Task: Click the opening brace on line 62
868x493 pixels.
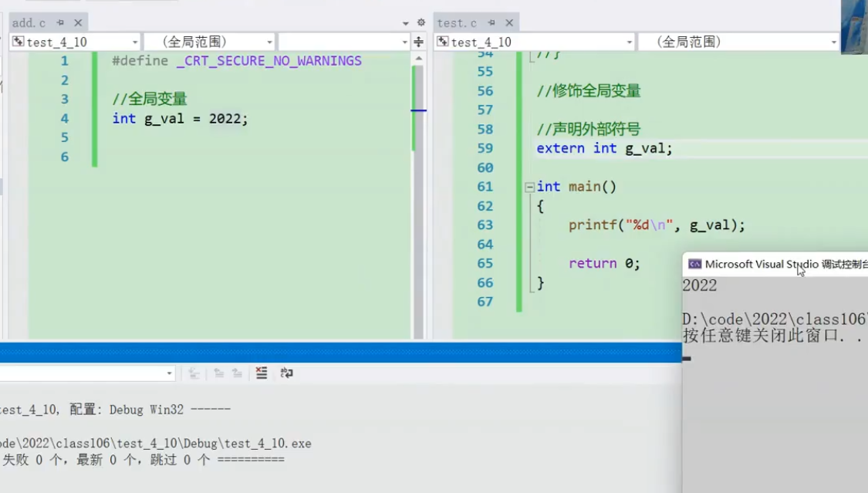Action: click(x=540, y=207)
